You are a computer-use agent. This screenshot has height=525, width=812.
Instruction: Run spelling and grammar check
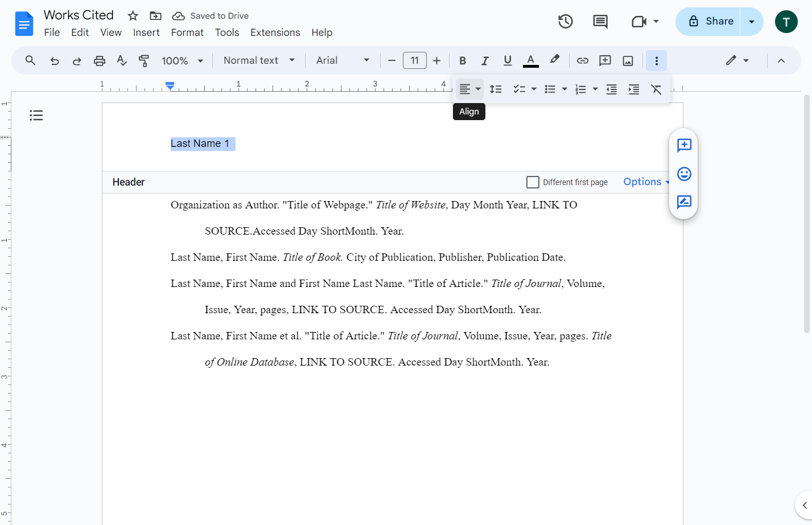pos(122,60)
